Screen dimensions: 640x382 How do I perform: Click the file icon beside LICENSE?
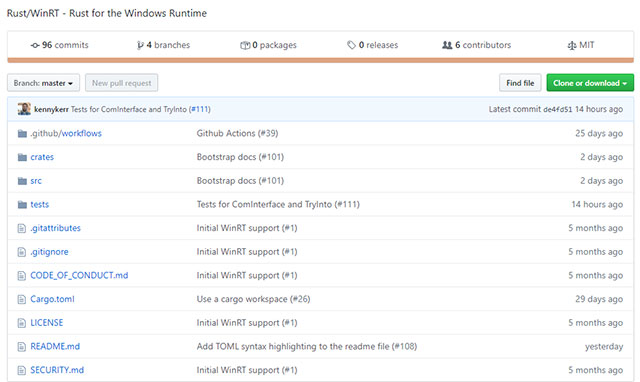(x=22, y=323)
